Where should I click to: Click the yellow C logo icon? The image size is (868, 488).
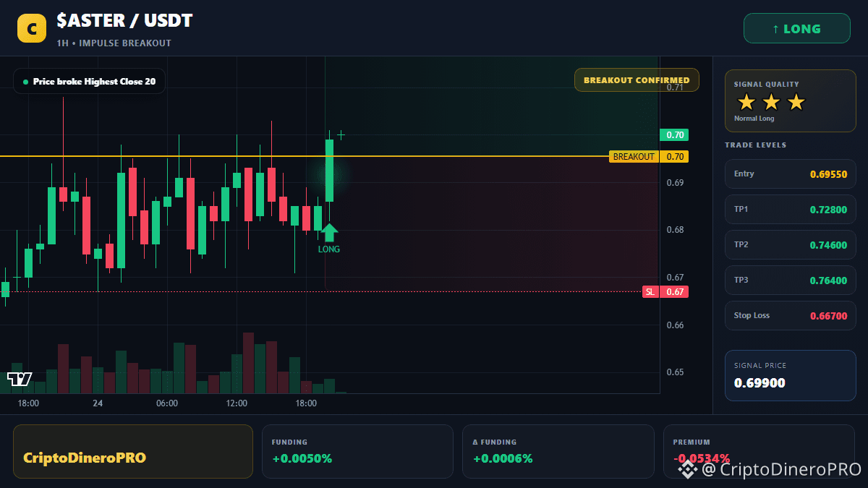click(x=31, y=28)
